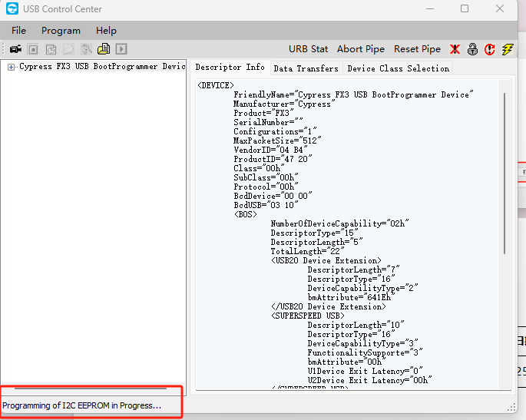Click the descriptor panel vertical scrollbar thumb

click(x=504, y=174)
